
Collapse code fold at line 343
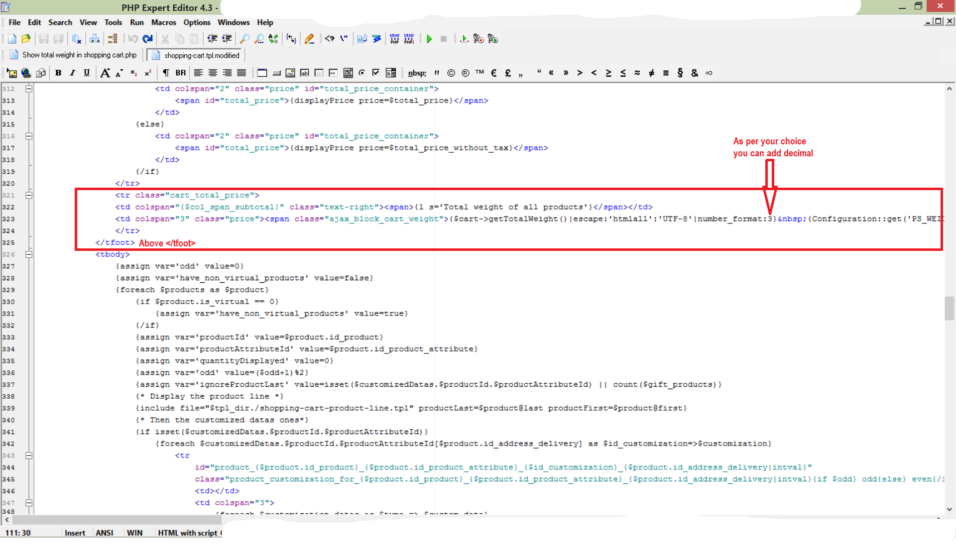pyautogui.click(x=29, y=455)
